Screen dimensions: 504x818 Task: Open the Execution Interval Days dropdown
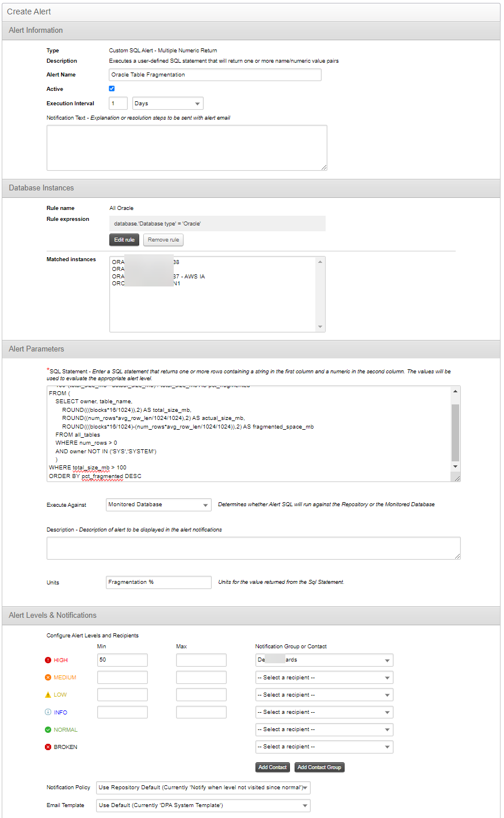[167, 104]
